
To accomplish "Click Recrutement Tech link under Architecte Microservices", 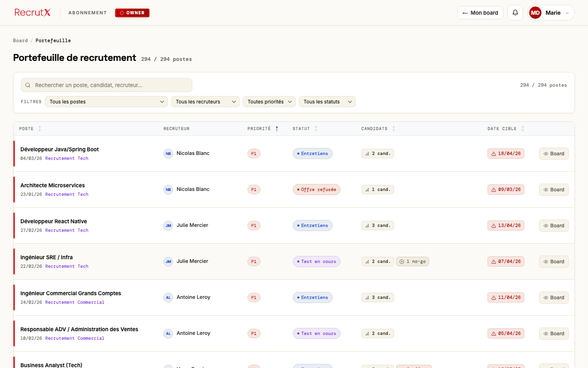I will click(67, 195).
